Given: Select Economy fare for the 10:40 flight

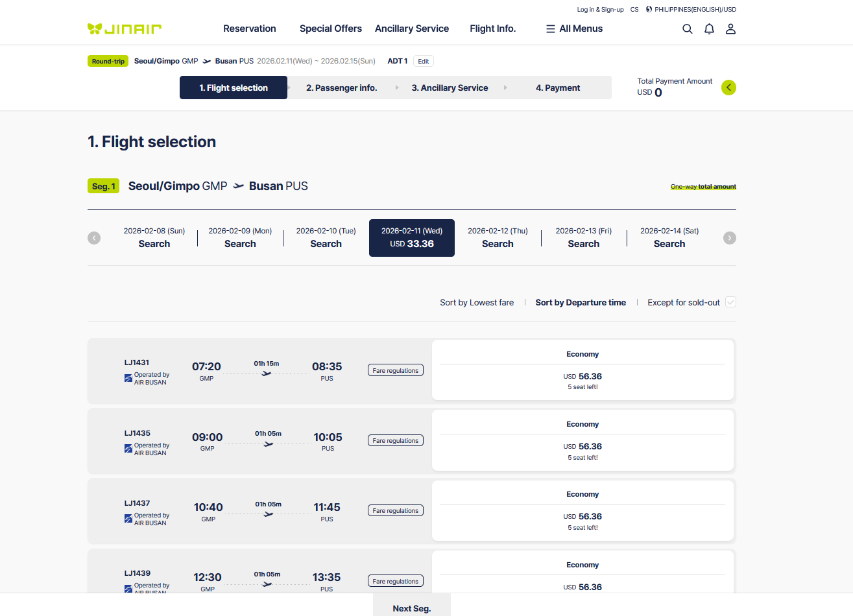Looking at the screenshot, I should tap(583, 510).
